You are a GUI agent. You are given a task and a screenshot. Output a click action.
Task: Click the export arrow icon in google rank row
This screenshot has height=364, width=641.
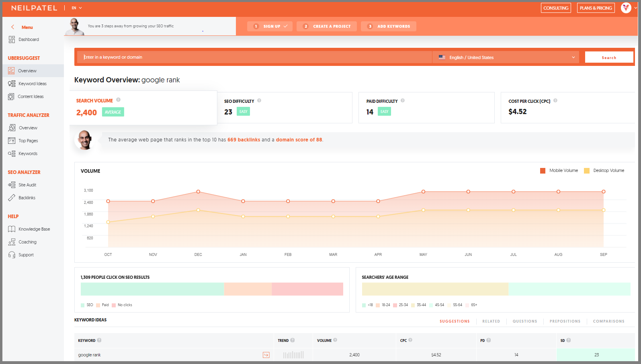pos(266,355)
